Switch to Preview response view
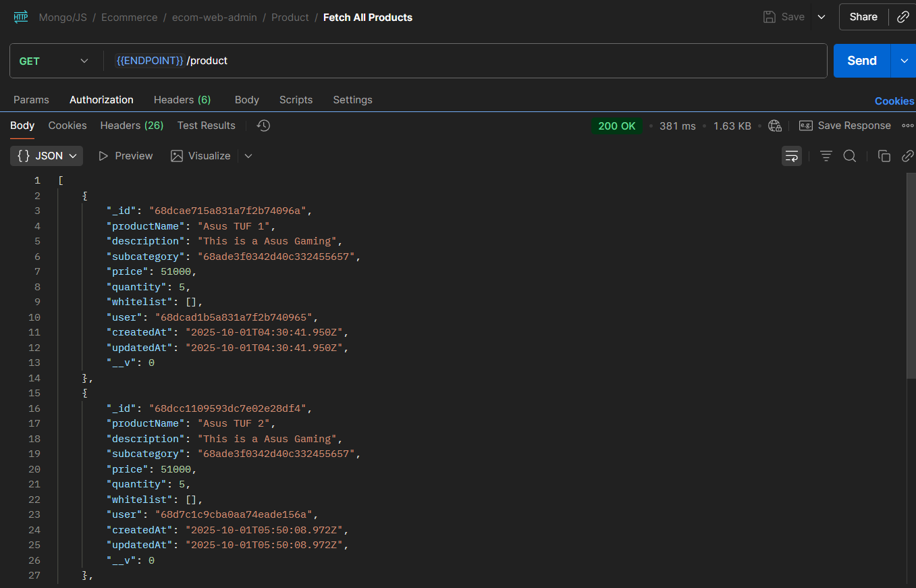 [x=126, y=156]
